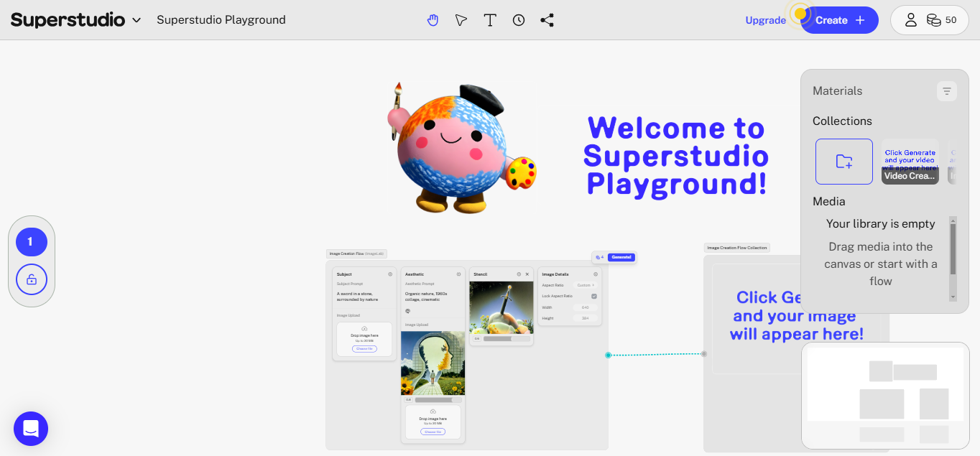The image size is (980, 456).
Task: Click the Aesthetic upload cloud icon
Action: (433, 411)
